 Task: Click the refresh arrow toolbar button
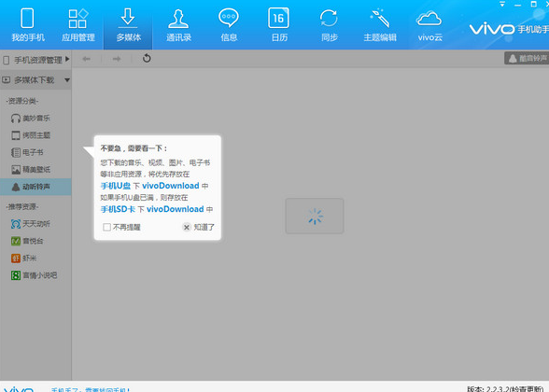[147, 59]
